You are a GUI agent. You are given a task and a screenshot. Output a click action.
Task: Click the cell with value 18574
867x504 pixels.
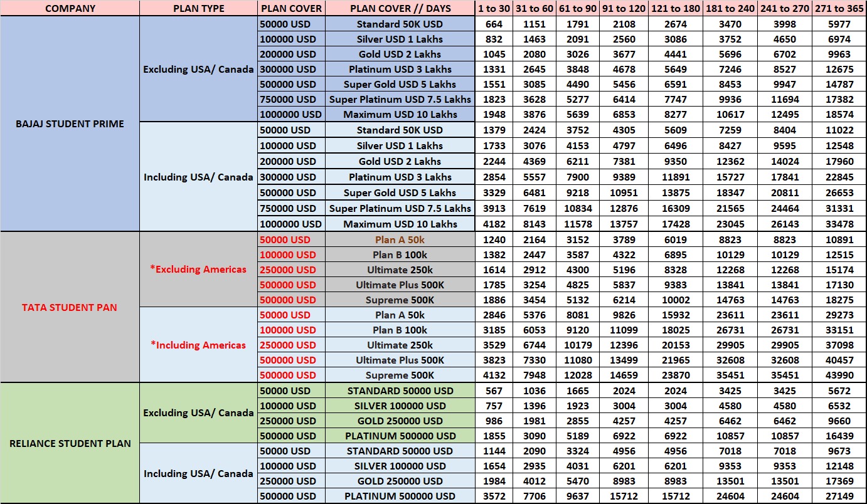pos(839,114)
